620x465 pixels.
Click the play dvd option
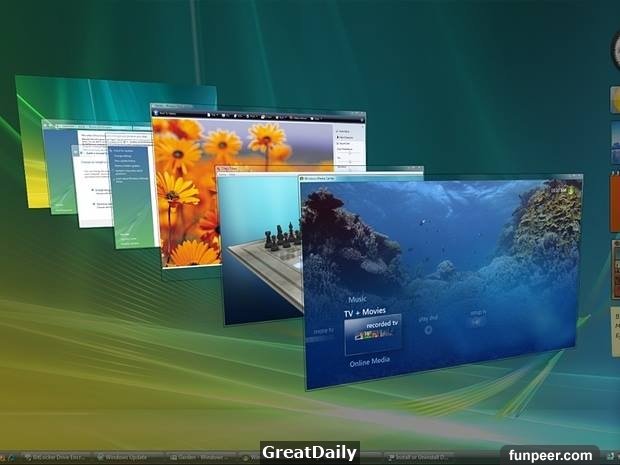point(429,321)
